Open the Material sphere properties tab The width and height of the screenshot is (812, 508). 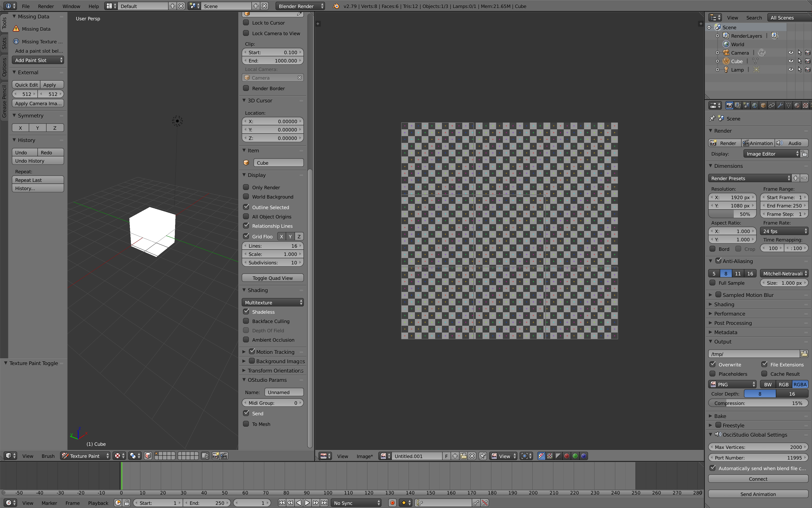797,105
